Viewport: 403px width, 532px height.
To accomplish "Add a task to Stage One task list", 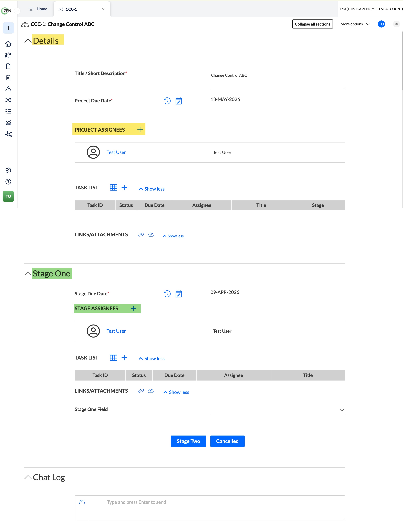I will pos(124,358).
